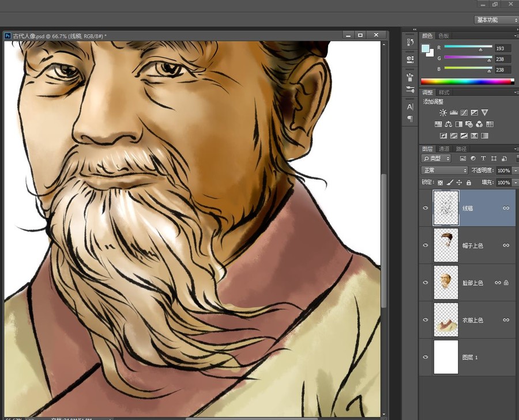519x420 pixels.
Task: Open the 正常 blend mode dropdown
Action: click(x=444, y=171)
